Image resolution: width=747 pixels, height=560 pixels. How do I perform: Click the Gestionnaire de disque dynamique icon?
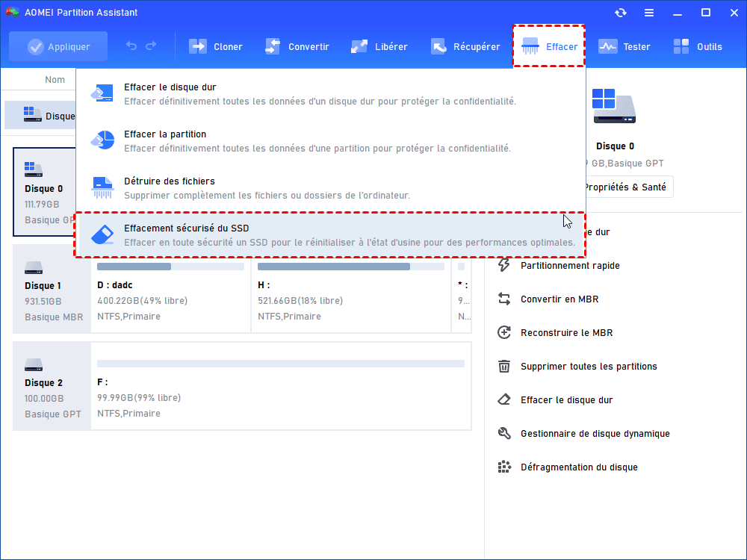(x=505, y=433)
